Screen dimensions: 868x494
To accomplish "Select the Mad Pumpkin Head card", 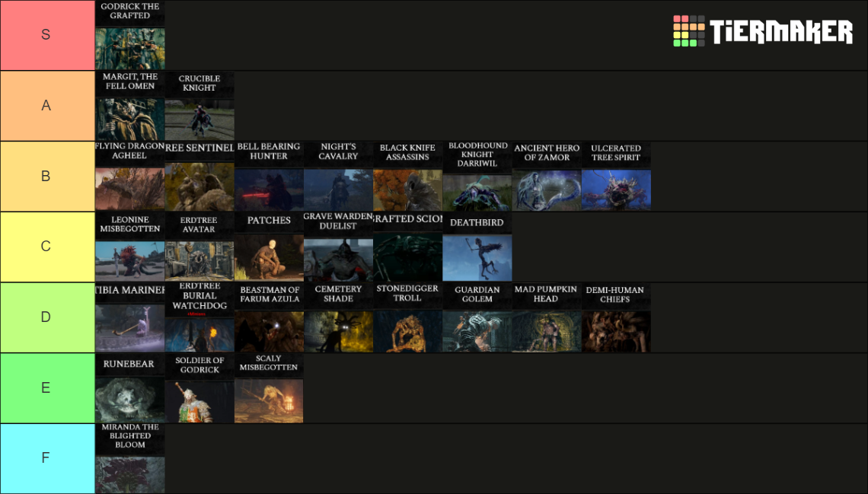I will (547, 317).
